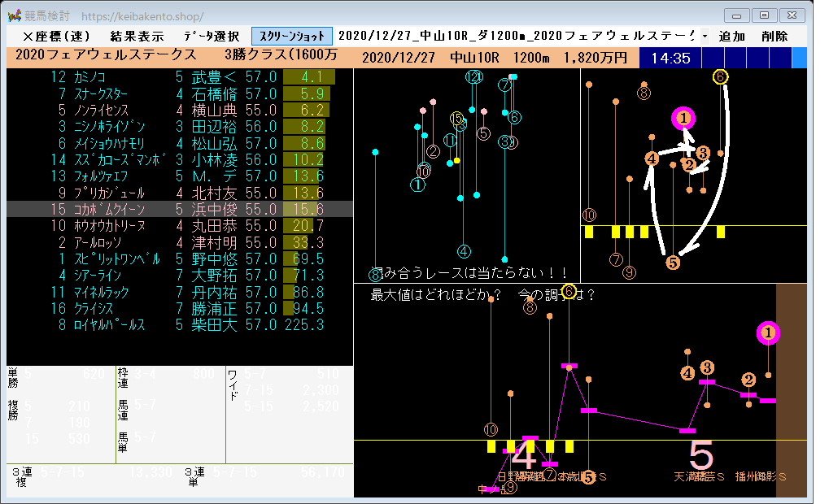Open the 結果表示 menu item

[137, 37]
